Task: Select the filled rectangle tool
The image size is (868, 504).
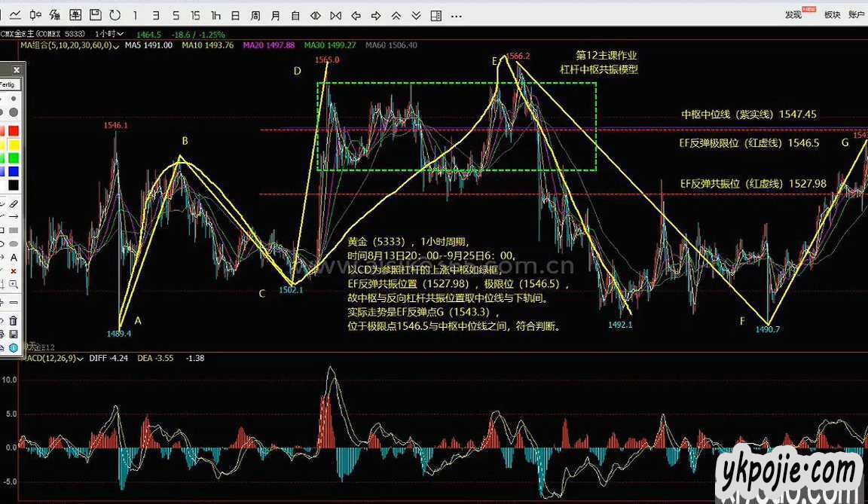Action: [14, 230]
